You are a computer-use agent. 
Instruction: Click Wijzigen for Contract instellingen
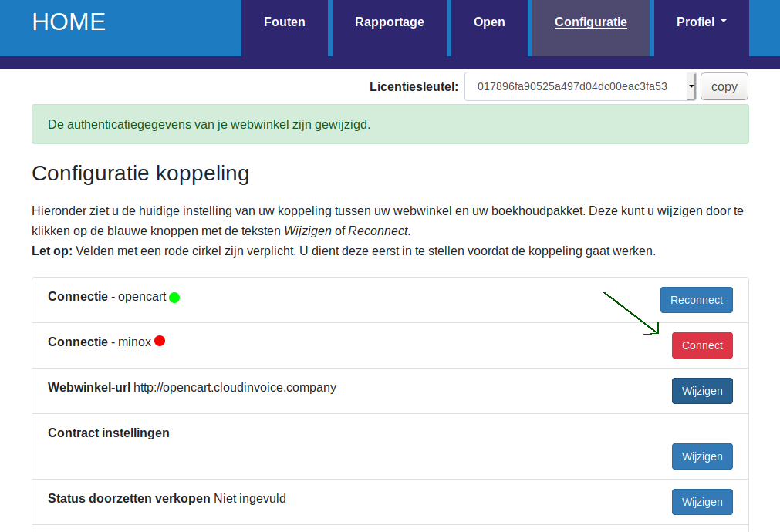click(x=701, y=456)
